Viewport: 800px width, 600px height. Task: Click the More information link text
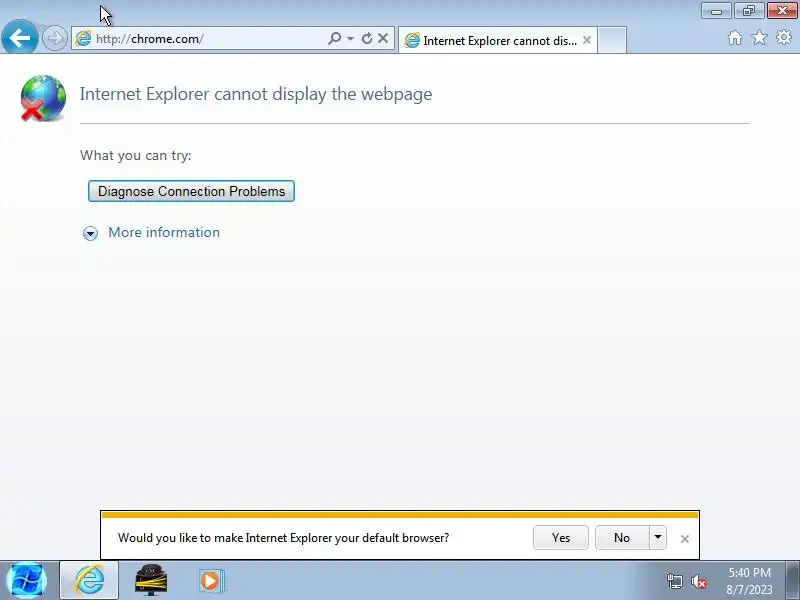164,233
